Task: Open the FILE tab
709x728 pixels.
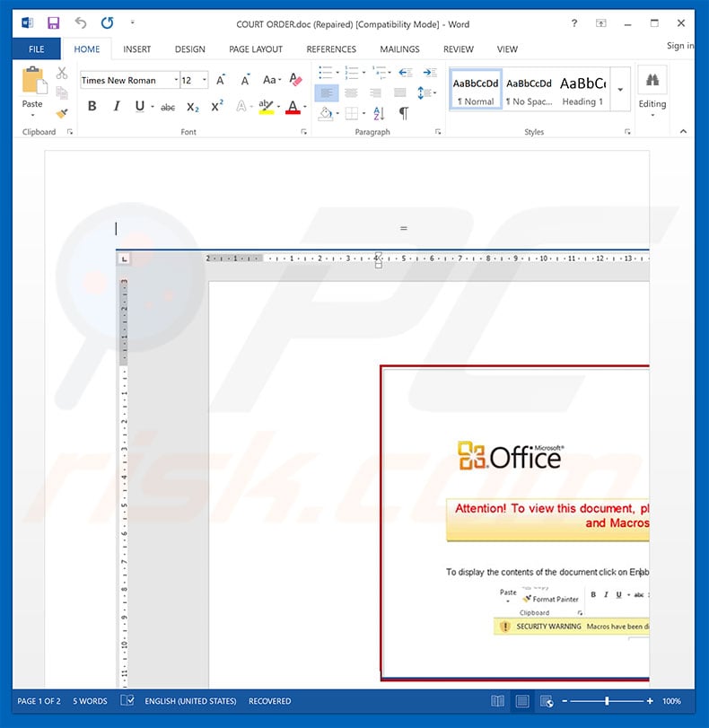Action: [36, 49]
